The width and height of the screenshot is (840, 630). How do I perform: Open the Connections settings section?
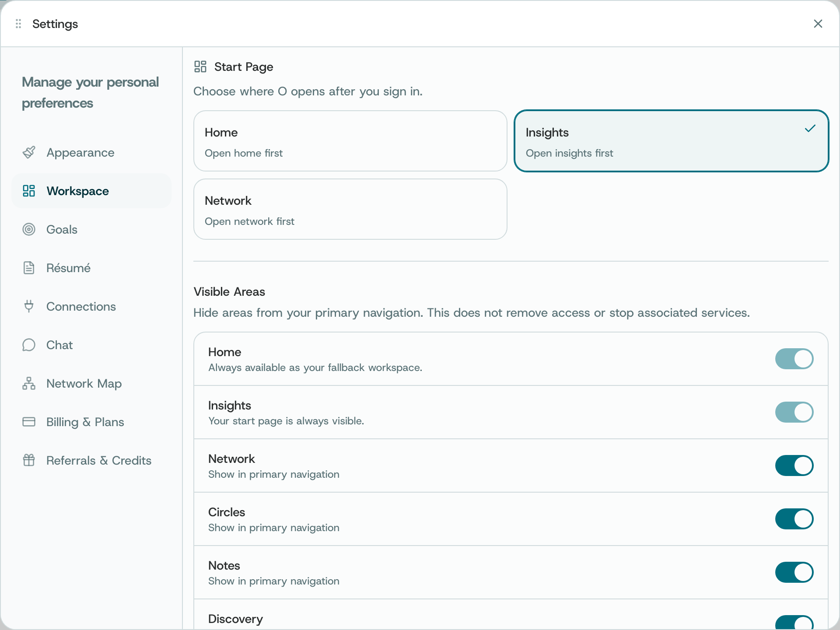click(91, 306)
